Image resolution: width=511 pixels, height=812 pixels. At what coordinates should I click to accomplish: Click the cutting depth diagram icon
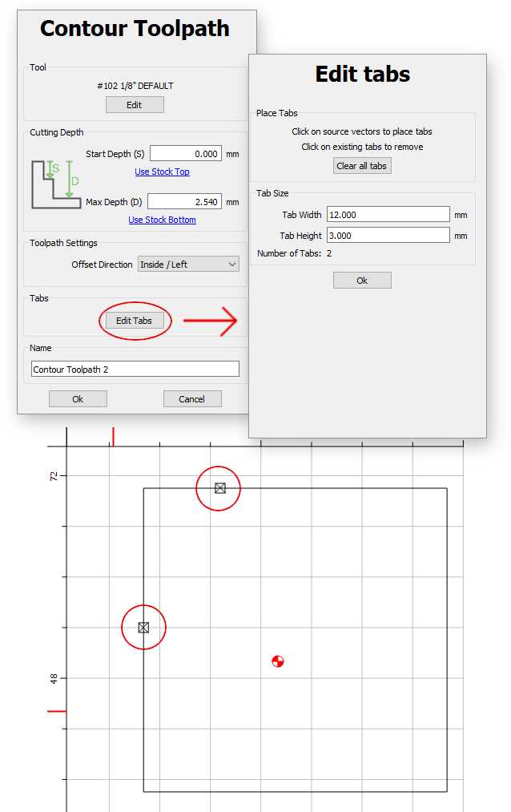click(x=56, y=184)
